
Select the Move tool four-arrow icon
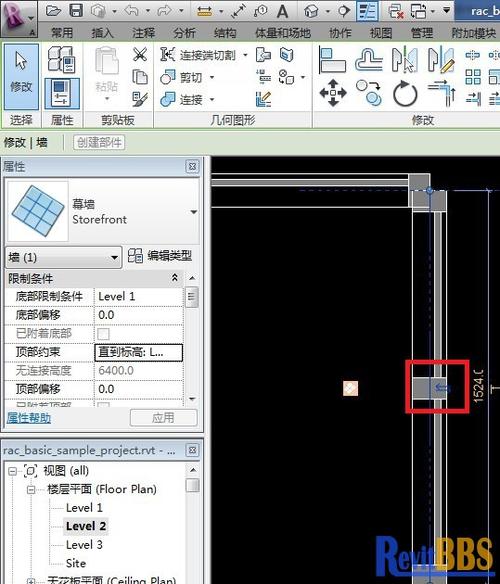click(x=333, y=93)
